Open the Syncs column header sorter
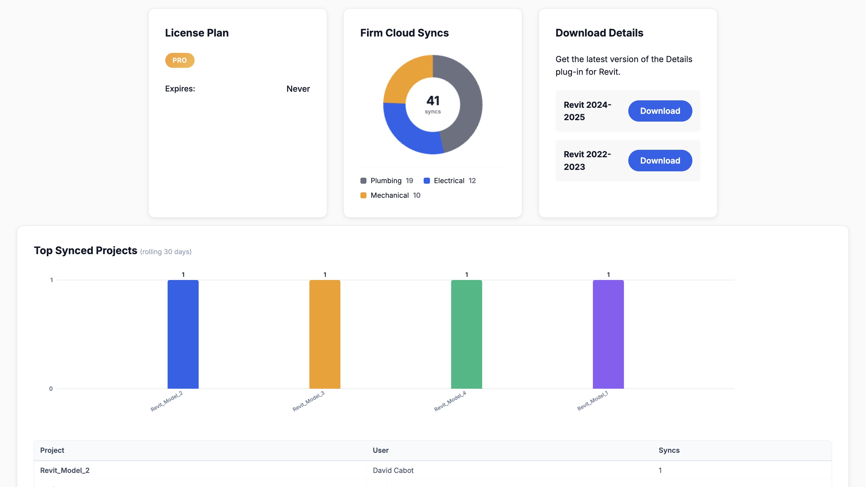This screenshot has height=487, width=868. (x=669, y=450)
